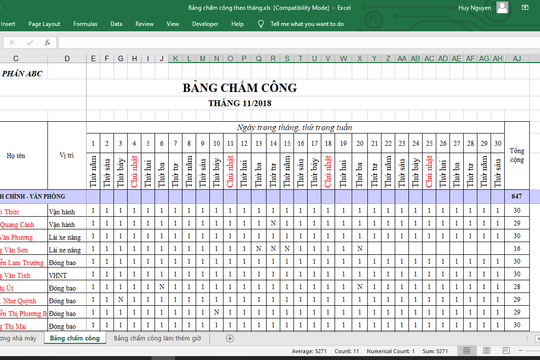Click the Count: 11 status entry
This screenshot has height=360, width=540.
(x=346, y=351)
